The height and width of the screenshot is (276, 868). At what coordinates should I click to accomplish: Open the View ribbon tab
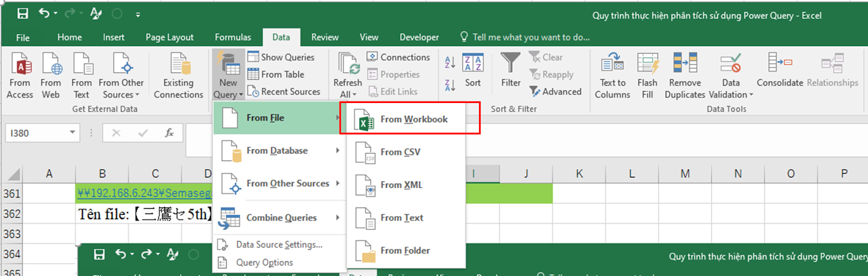click(369, 37)
